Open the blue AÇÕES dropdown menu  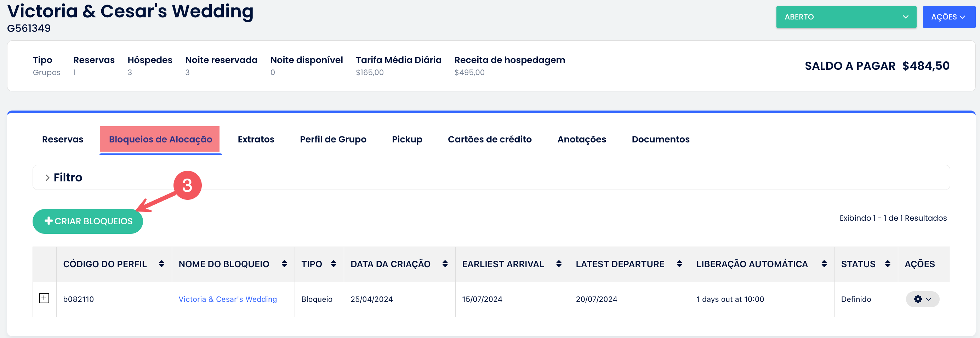click(x=948, y=17)
